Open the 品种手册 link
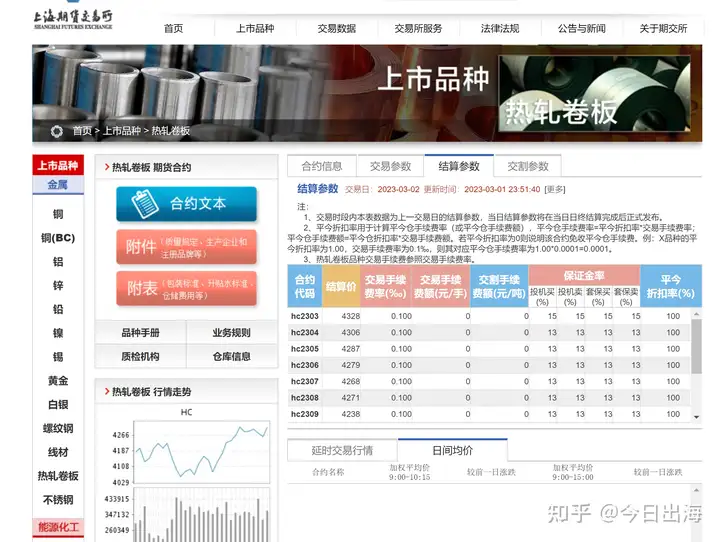This screenshot has height=542, width=720. tap(141, 333)
